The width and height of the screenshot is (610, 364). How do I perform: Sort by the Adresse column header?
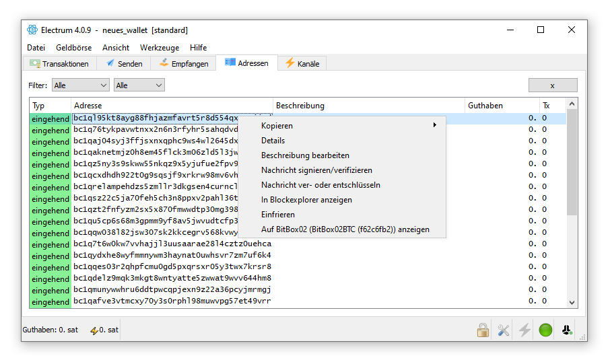(172, 106)
